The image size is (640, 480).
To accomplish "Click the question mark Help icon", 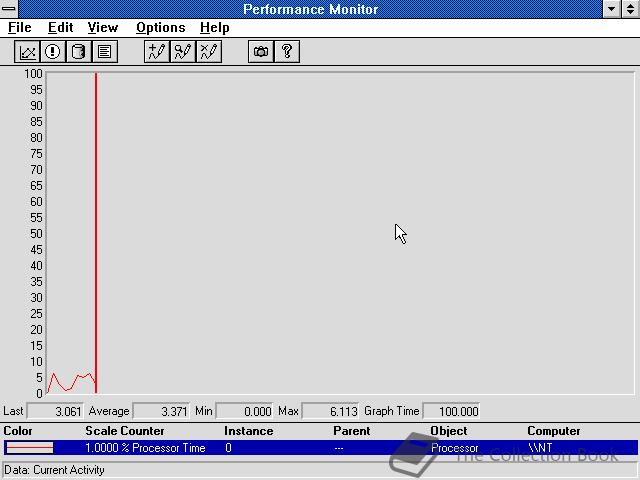I will pos(287,52).
